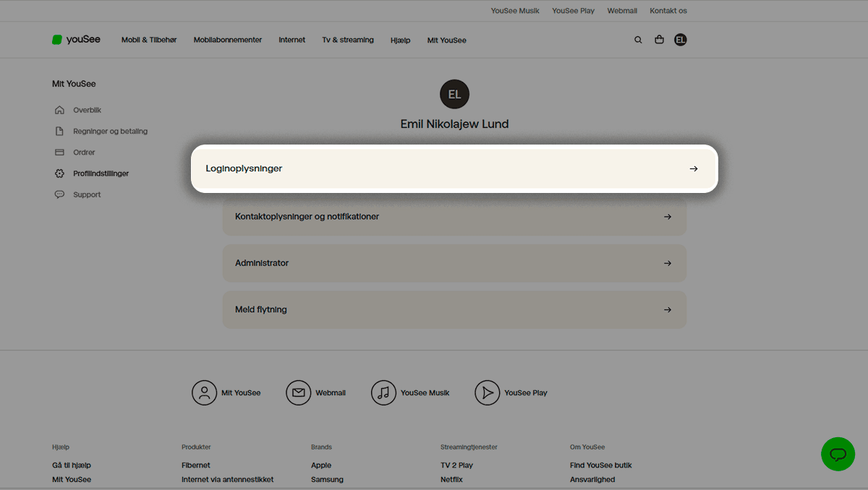Click the arrow on Loginoplysninger row
This screenshot has width=868, height=490.
[694, 168]
